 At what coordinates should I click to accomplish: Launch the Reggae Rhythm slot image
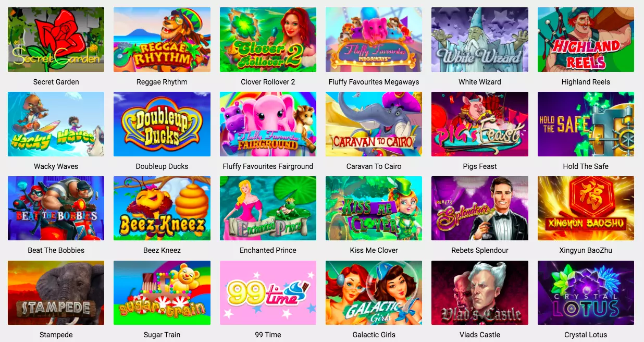[162, 40]
